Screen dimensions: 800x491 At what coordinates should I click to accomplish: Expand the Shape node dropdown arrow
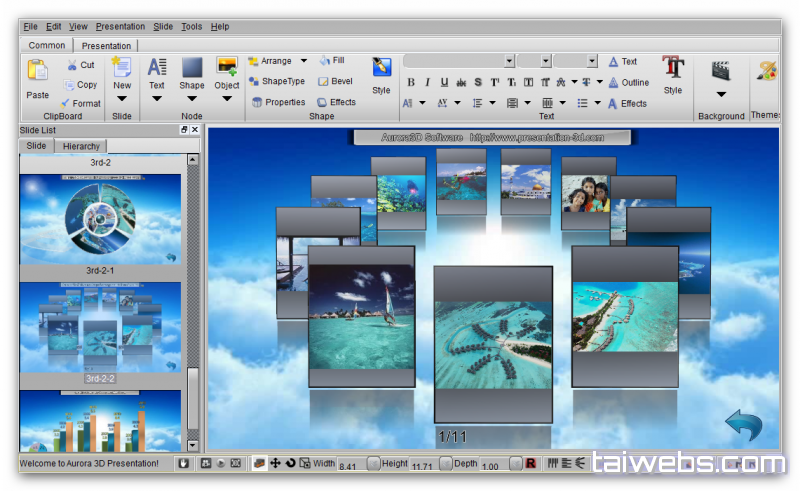(x=192, y=99)
